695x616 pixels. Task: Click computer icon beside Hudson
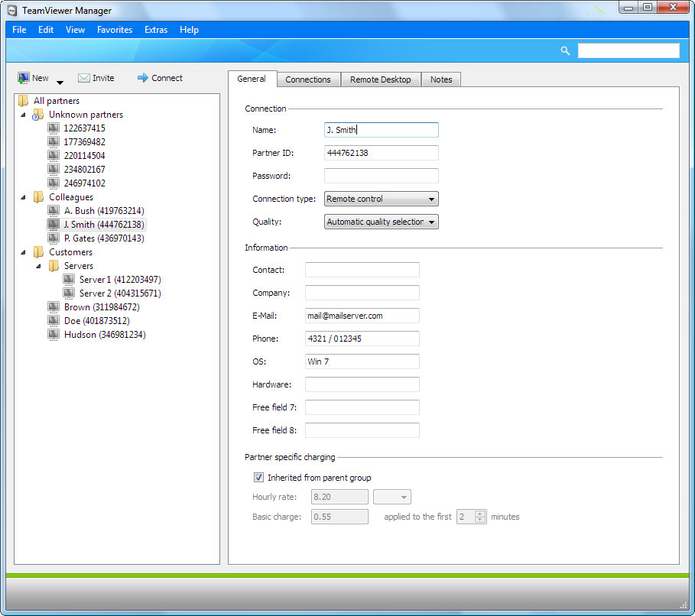tap(54, 335)
